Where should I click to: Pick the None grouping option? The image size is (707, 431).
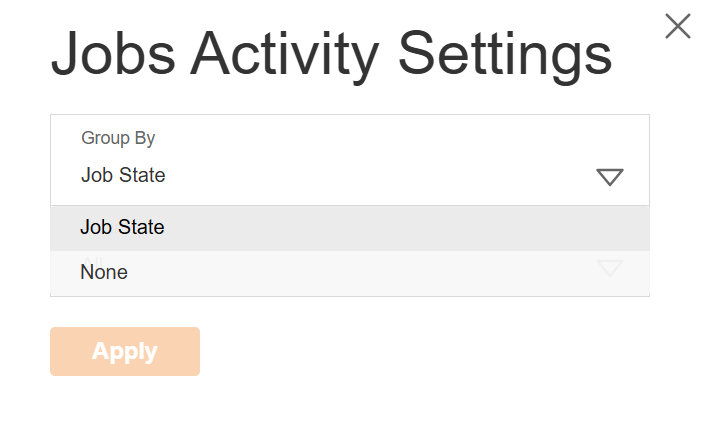(104, 272)
